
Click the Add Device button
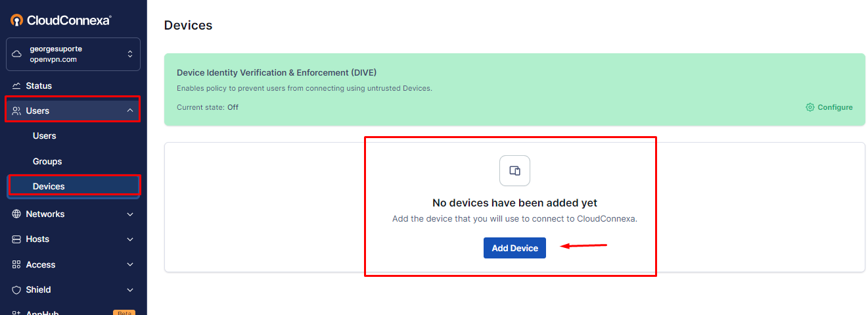point(514,248)
